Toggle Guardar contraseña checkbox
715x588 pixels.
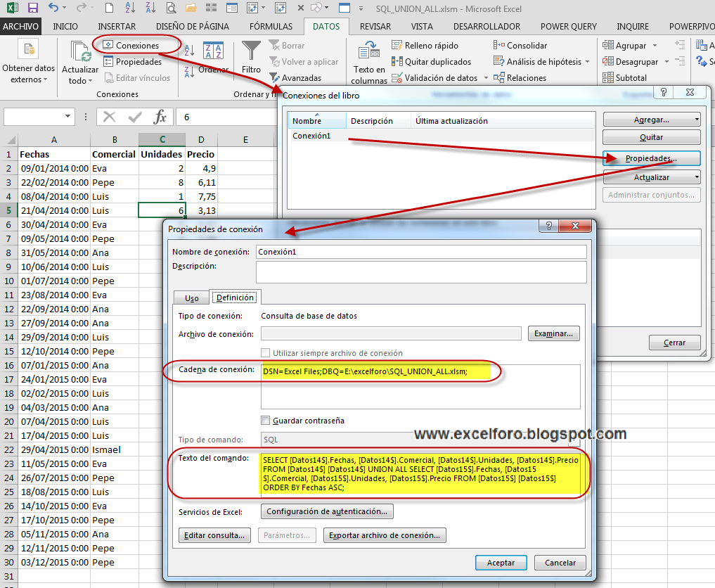(x=265, y=420)
